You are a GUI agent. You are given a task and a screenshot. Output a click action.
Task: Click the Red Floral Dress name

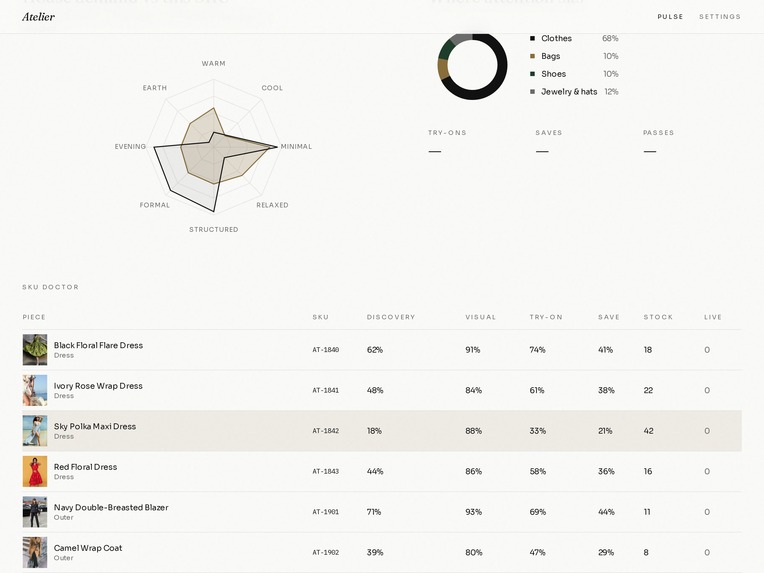coord(85,467)
